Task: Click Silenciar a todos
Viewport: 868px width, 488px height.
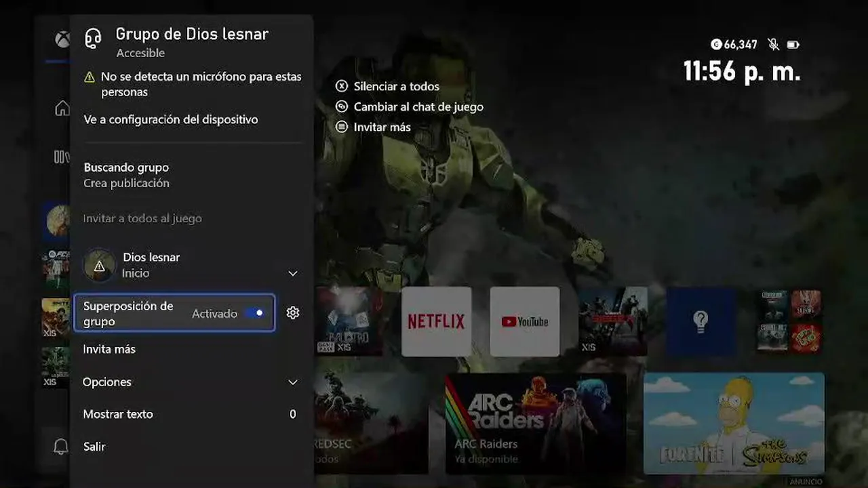Action: click(397, 86)
